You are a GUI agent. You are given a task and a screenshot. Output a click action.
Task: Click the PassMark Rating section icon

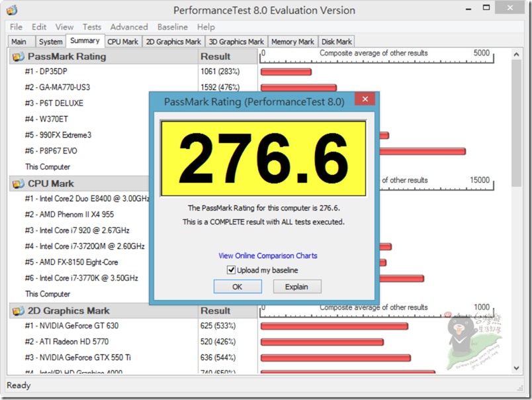(19, 56)
